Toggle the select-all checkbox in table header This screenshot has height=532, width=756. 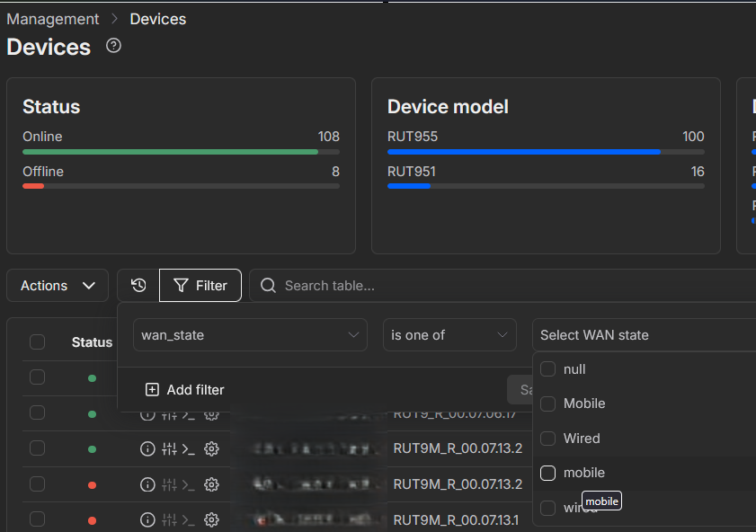[37, 341]
